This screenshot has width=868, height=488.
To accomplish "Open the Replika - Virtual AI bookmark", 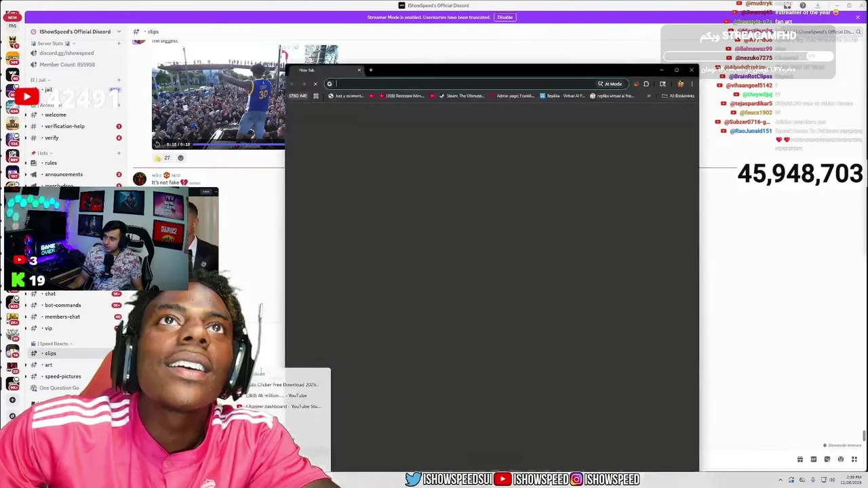I will point(561,96).
